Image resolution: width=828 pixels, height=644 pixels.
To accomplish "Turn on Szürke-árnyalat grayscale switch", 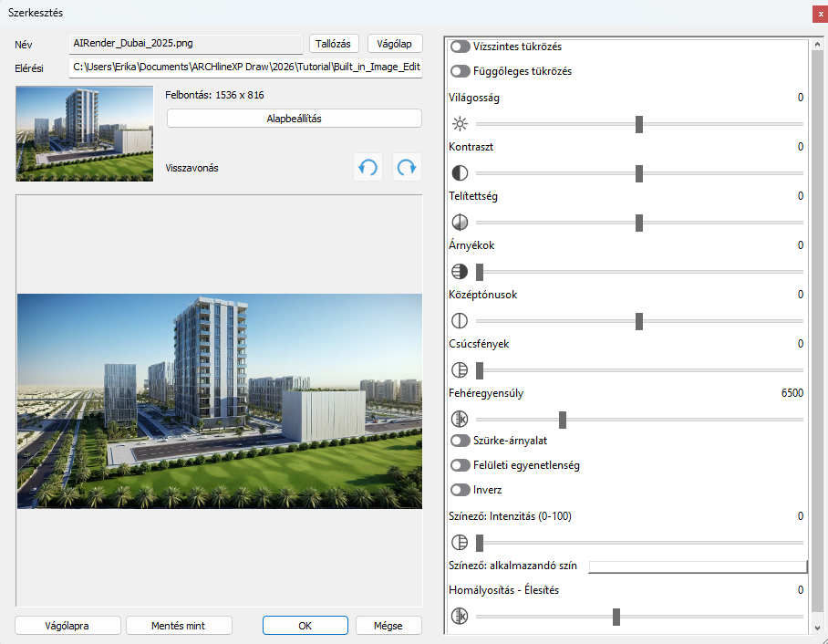I will pyautogui.click(x=461, y=441).
